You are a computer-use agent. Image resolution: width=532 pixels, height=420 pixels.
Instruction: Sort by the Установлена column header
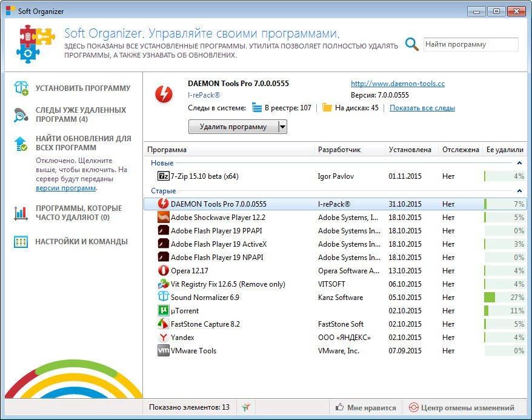click(411, 150)
